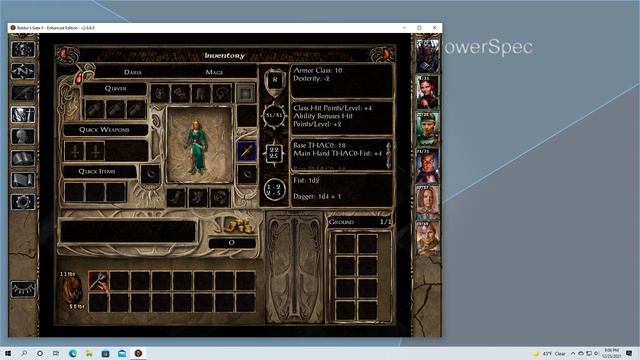The height and width of the screenshot is (360, 640).
Task: Pick up the item in the backpack
Action: [98, 281]
